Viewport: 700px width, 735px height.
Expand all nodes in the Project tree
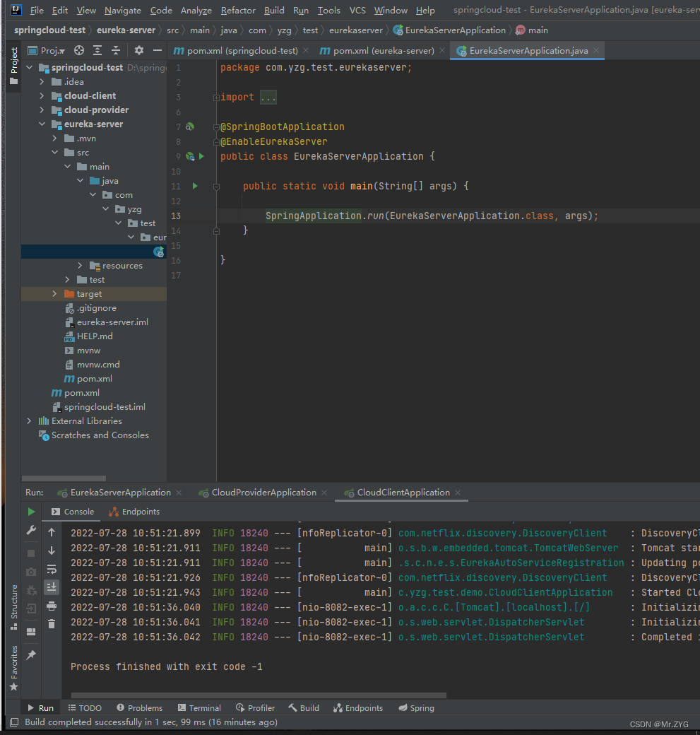pyautogui.click(x=97, y=50)
